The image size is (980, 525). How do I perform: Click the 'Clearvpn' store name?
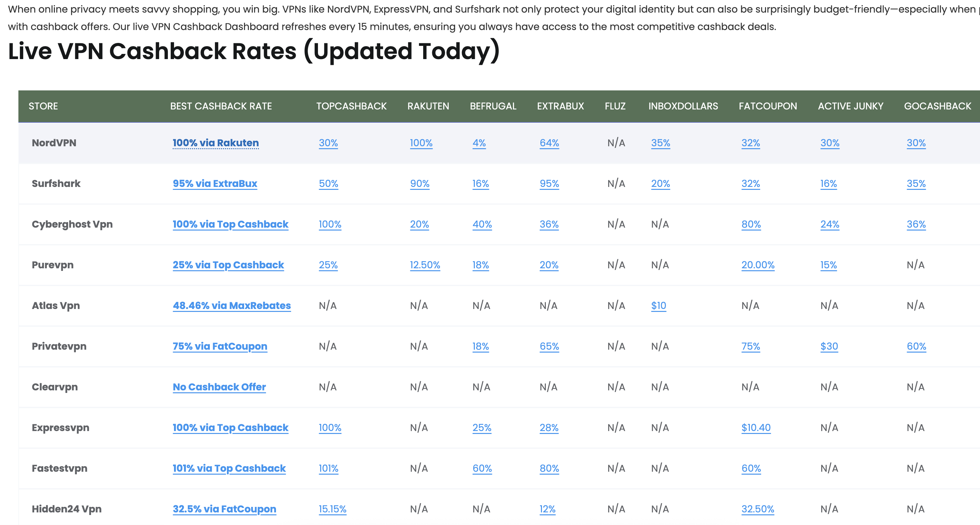coord(55,387)
